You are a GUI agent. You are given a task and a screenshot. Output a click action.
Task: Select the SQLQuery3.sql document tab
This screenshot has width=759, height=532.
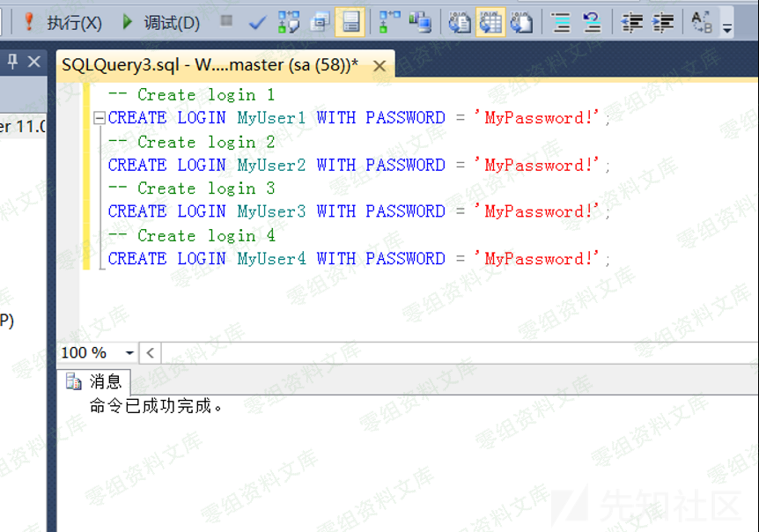(x=210, y=65)
